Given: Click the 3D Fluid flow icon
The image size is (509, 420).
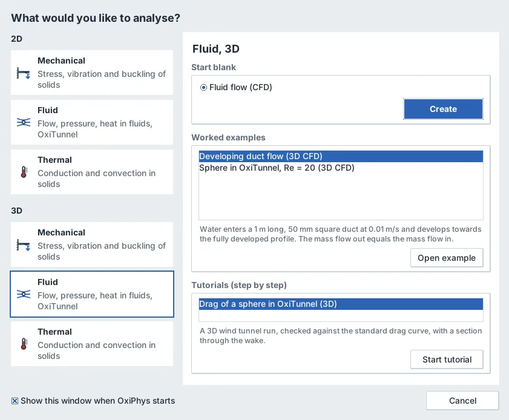Looking at the screenshot, I should coord(24,294).
